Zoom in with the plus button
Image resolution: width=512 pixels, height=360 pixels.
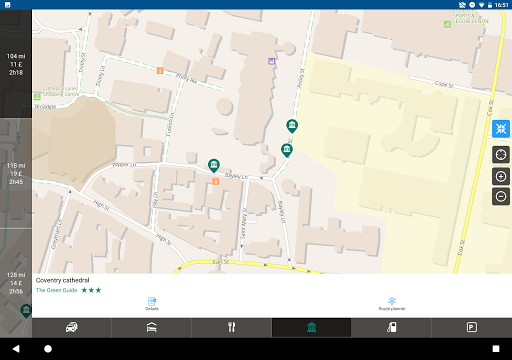(x=501, y=176)
